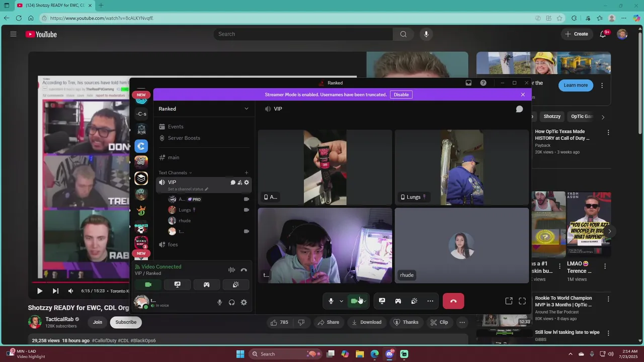Start an activity with the gamepad icon in call bar
Image resolution: width=644 pixels, height=362 pixels.
(x=398, y=301)
